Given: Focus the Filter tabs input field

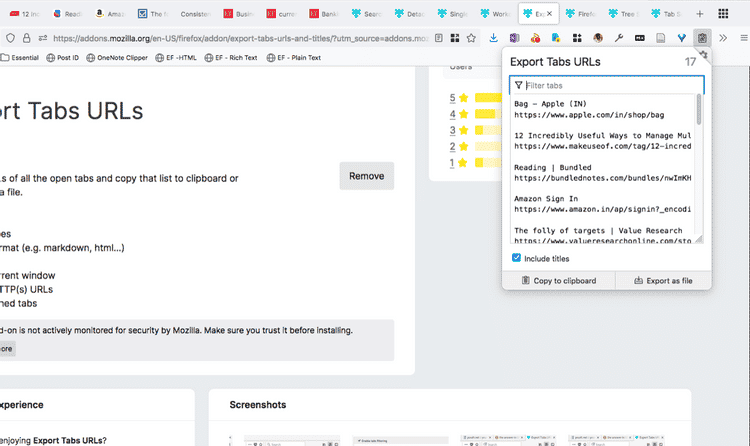Looking at the screenshot, I should tap(607, 85).
